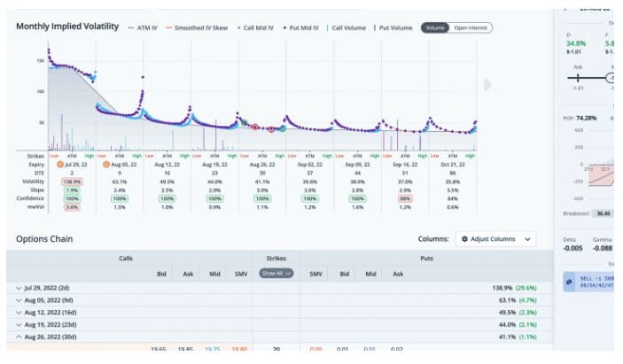Open the Adjust Columns dropdown
The height and width of the screenshot is (364, 623).
[496, 239]
